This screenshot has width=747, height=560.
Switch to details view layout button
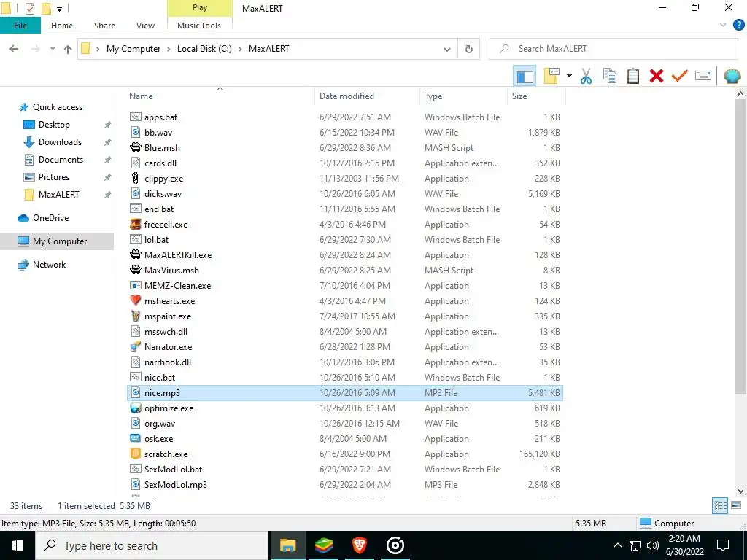point(720,506)
